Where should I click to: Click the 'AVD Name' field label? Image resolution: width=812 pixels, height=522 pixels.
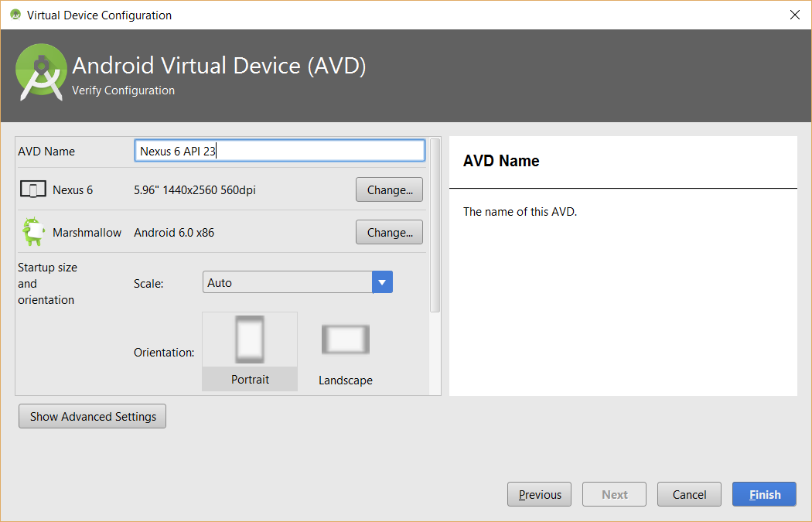coord(46,152)
